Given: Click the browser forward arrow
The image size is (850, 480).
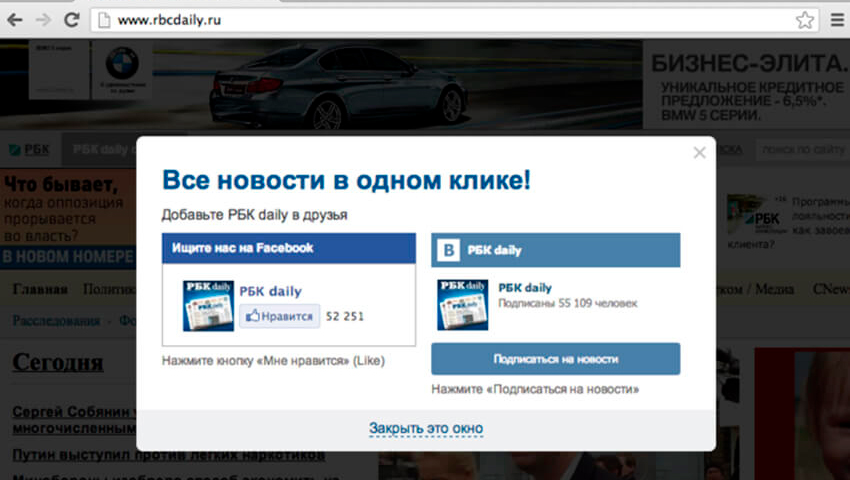Looking at the screenshot, I should point(43,21).
